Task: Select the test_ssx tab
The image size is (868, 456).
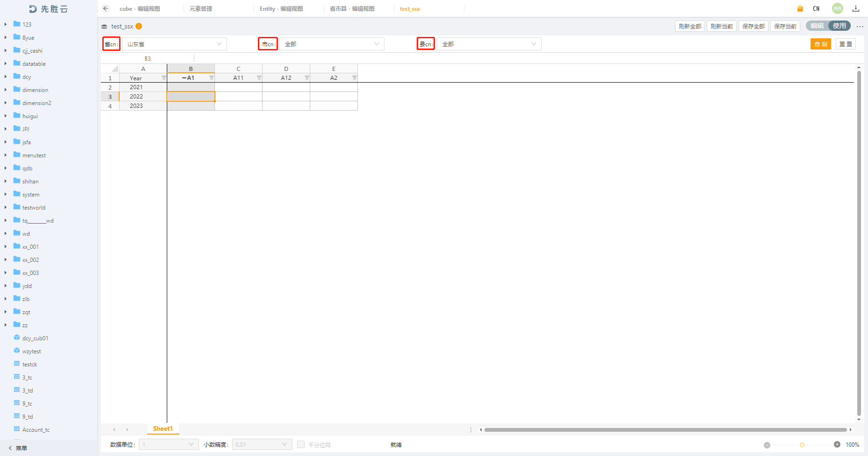Action: click(x=410, y=9)
